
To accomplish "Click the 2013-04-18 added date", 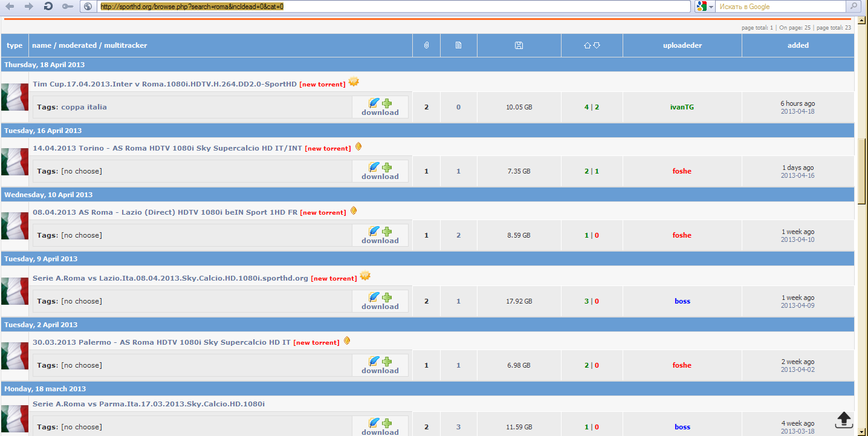I will pyautogui.click(x=798, y=111).
